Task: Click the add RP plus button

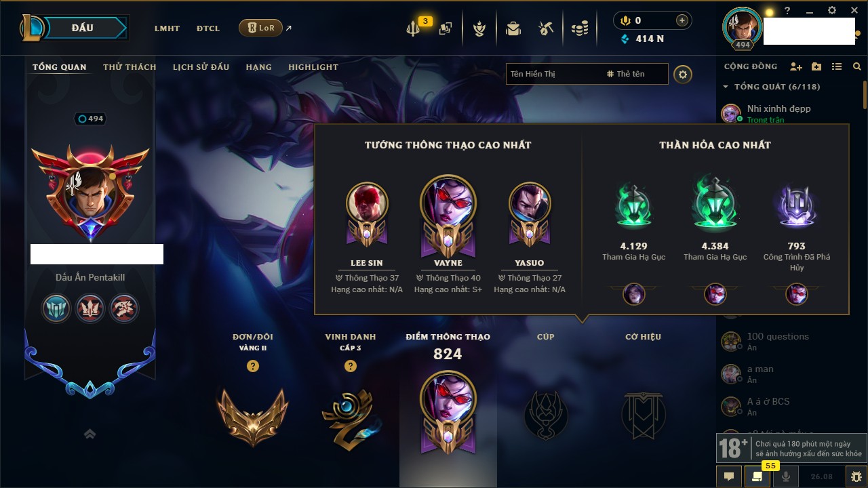Action: click(x=682, y=20)
